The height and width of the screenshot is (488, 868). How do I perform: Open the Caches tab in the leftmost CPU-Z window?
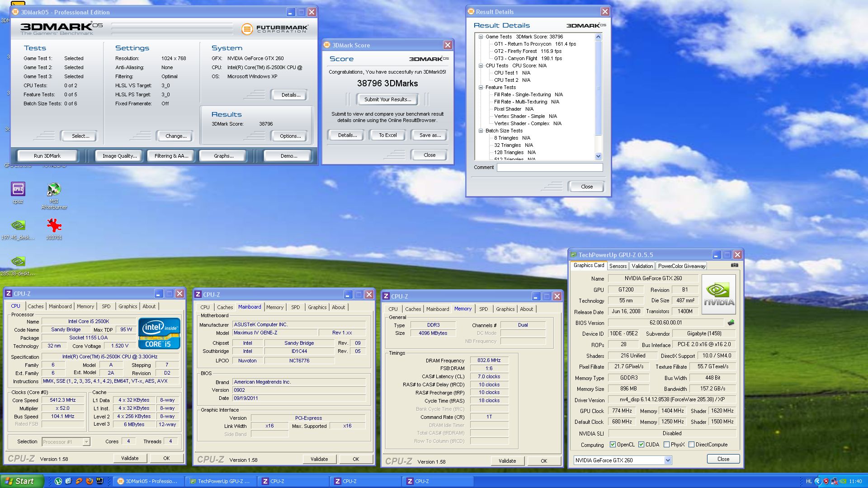coord(36,306)
